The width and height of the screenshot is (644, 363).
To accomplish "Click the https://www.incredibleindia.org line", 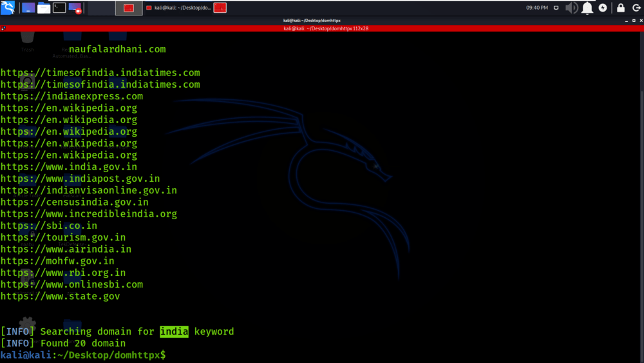I will point(89,214).
